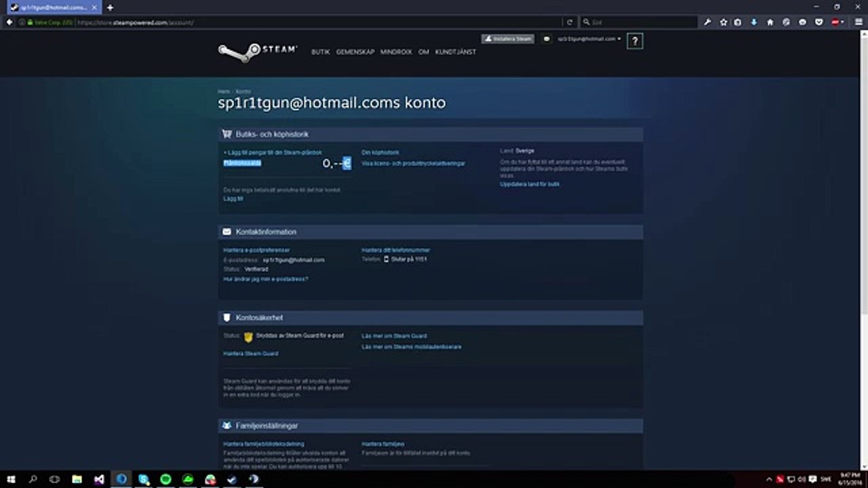868x488 pixels.
Task: Go to browser home page icon
Action: pos(770,22)
